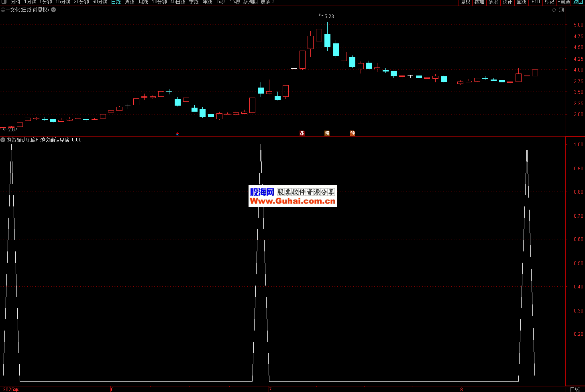Click the 叠加 overlay button

479,2
